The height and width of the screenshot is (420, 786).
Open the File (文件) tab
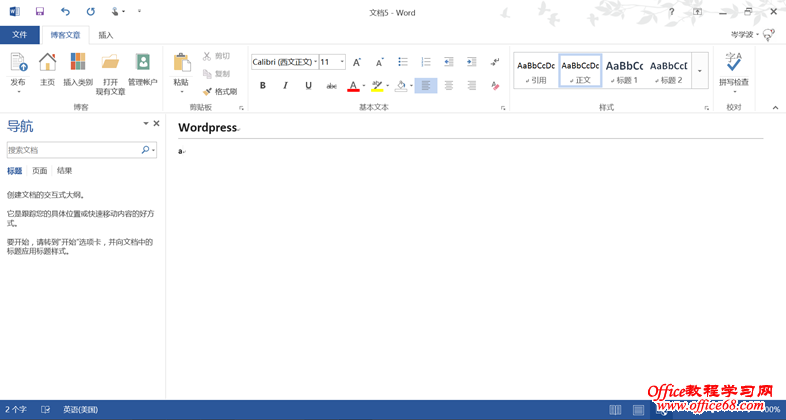click(20, 35)
